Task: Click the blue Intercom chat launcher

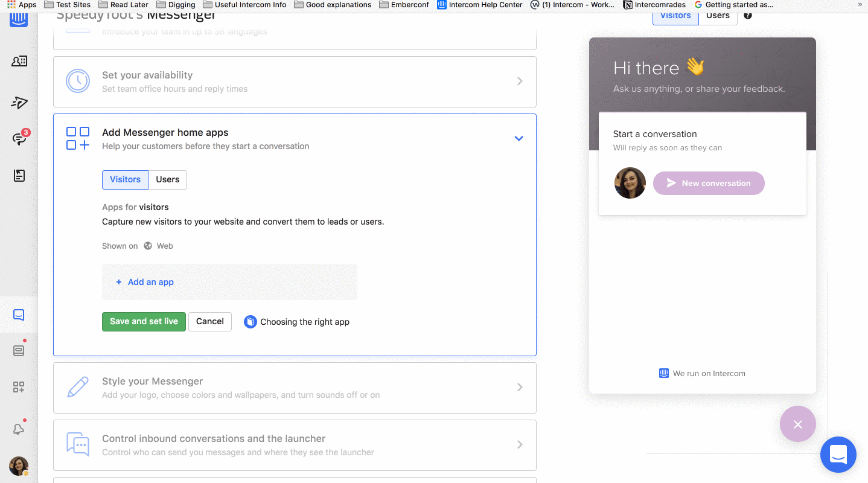Action: click(x=838, y=454)
